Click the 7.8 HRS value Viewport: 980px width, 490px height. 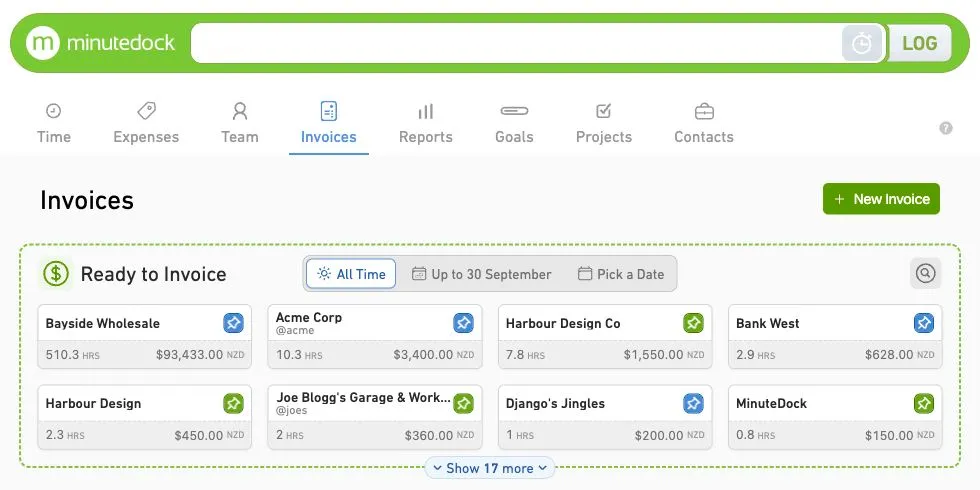click(x=525, y=355)
